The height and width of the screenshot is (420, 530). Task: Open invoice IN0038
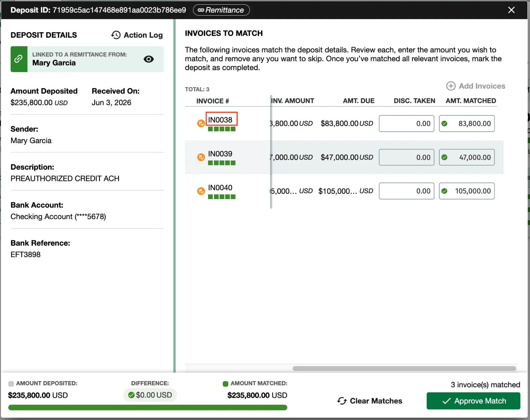(220, 120)
